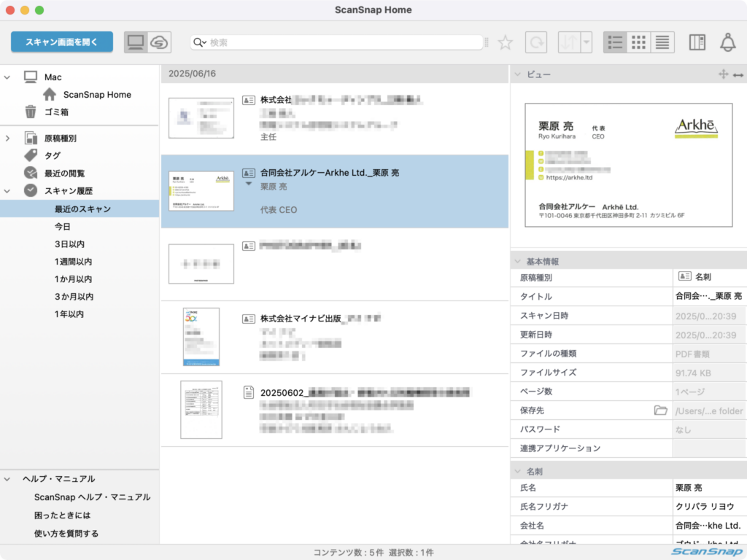Click the star favorites icon

(x=505, y=42)
